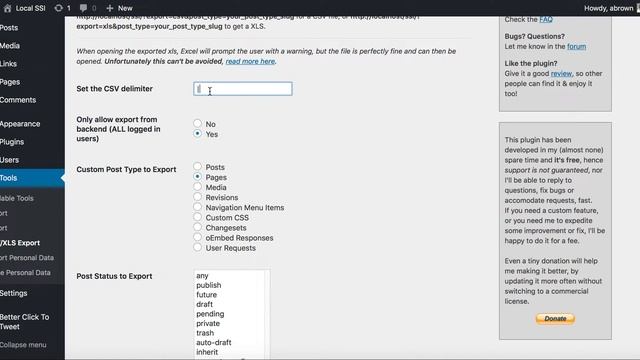Open the Links menu in sidebar

[8, 64]
